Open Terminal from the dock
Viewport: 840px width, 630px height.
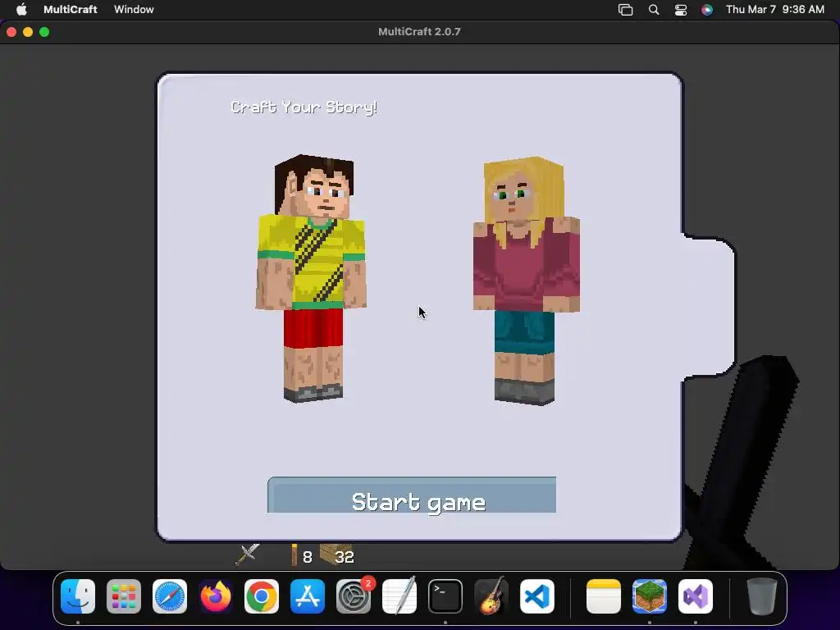[445, 596]
